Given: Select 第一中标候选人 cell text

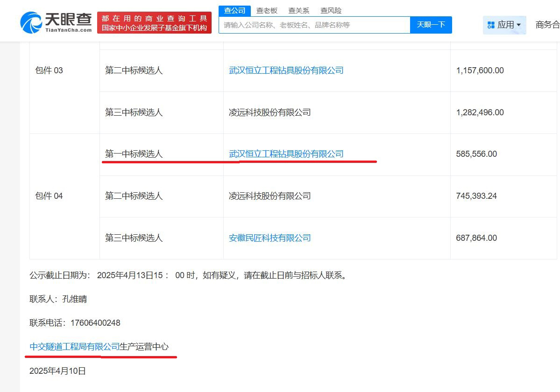Looking at the screenshot, I should point(134,154).
